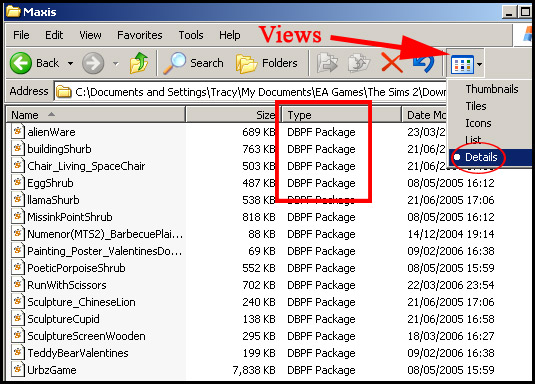Click the TeddyBearValentines file icon
This screenshot has width=535, height=384.
tap(18, 353)
